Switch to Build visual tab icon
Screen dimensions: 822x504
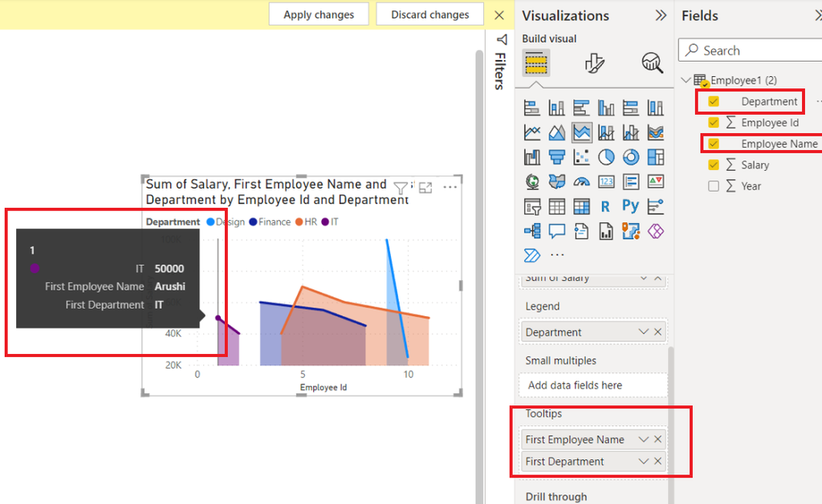[x=535, y=63]
